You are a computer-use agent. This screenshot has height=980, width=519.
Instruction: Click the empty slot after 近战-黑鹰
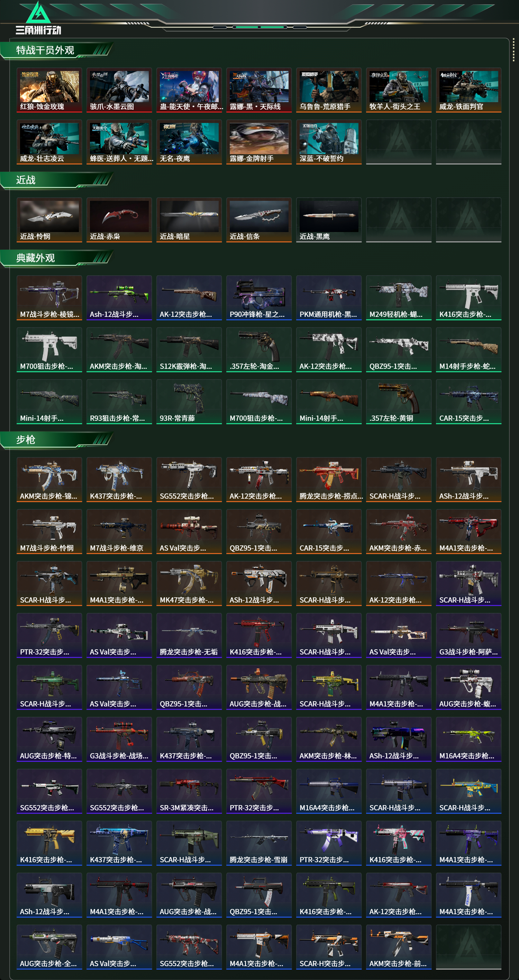coord(399,220)
